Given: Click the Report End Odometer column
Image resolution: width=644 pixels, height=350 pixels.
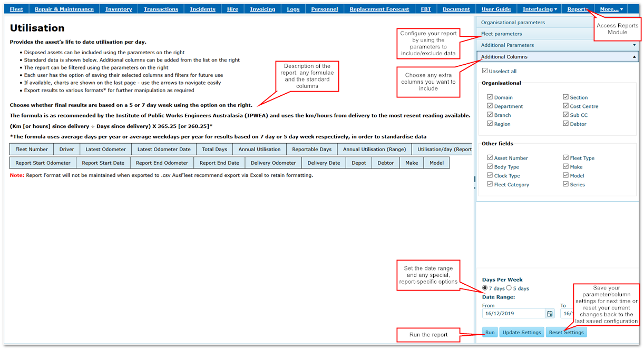Looking at the screenshot, I should click(x=162, y=163).
